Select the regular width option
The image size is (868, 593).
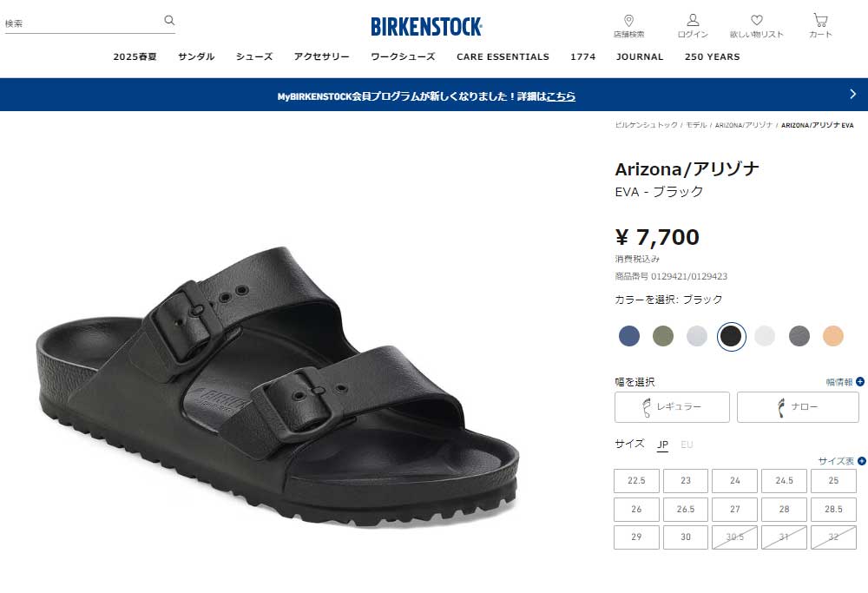point(672,407)
